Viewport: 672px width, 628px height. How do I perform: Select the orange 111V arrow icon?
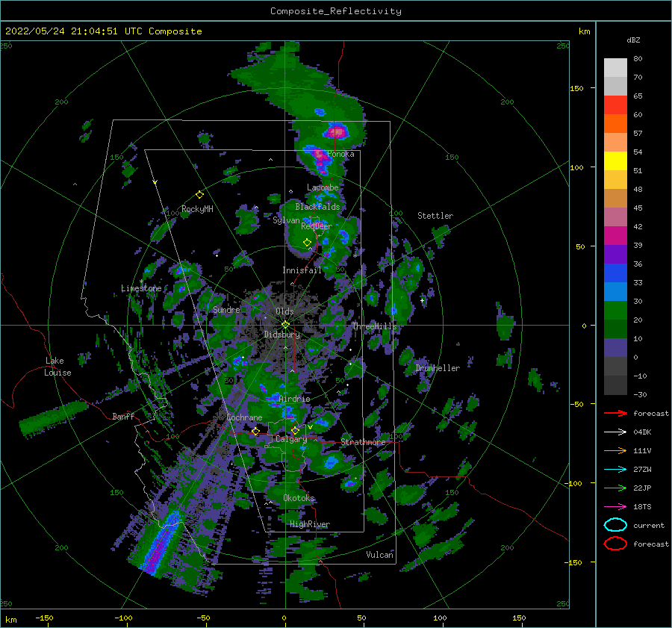point(615,450)
